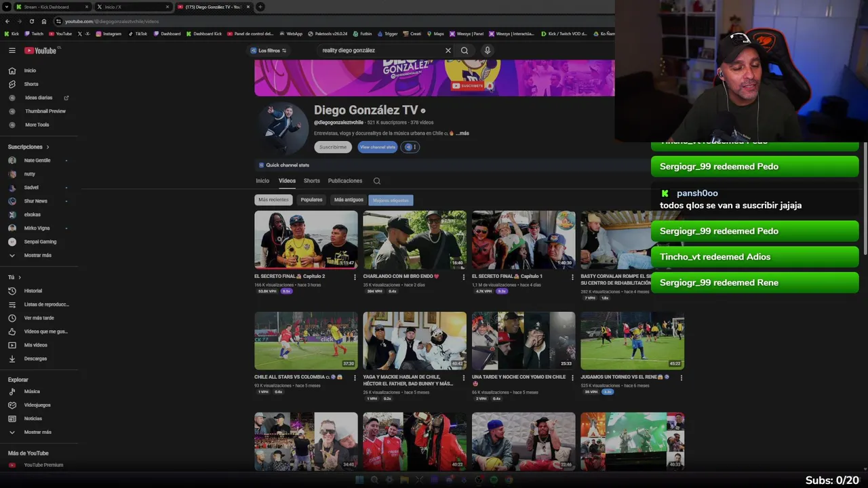868x488 pixels.
Task: Click the search magnifier button
Action: [465, 50]
